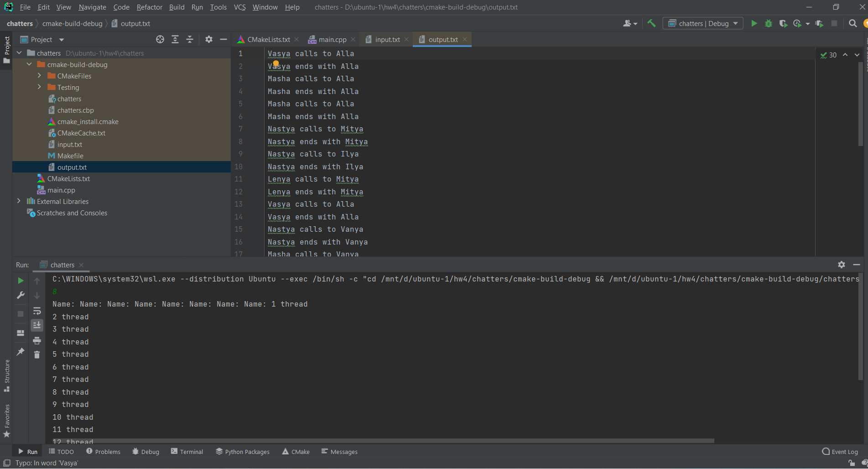Expand External Libraries node

[x=19, y=201]
